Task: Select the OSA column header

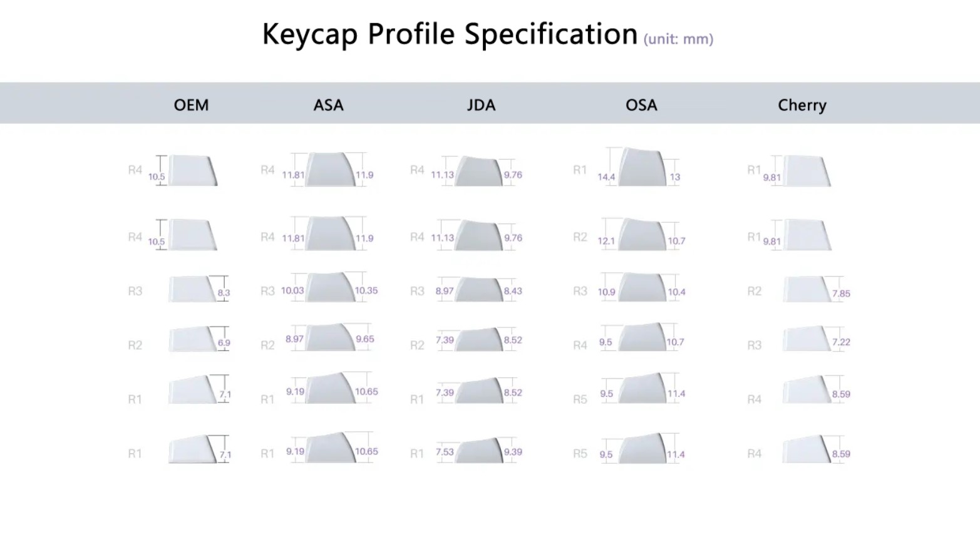Action: [x=641, y=105]
